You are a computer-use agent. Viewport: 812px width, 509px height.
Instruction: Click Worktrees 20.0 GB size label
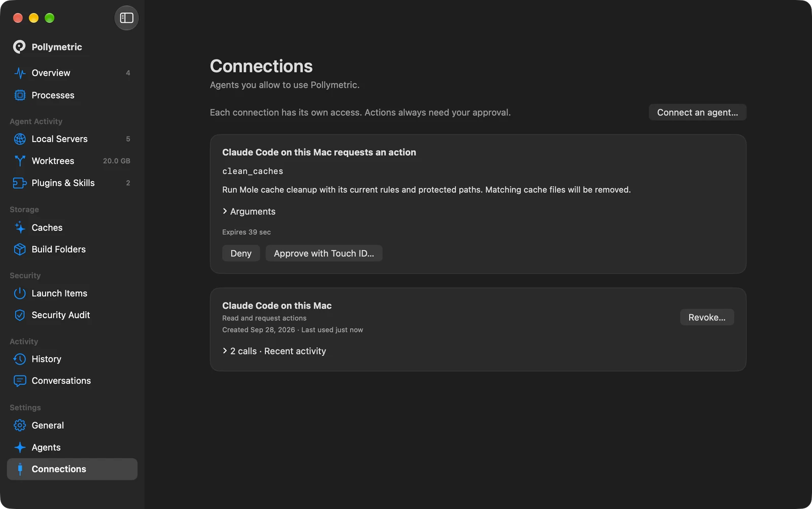click(x=117, y=161)
